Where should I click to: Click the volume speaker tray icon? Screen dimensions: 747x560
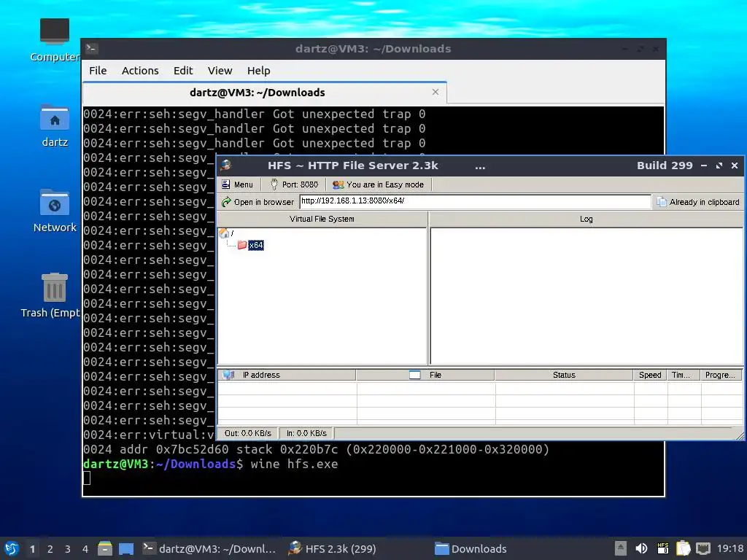click(x=641, y=548)
